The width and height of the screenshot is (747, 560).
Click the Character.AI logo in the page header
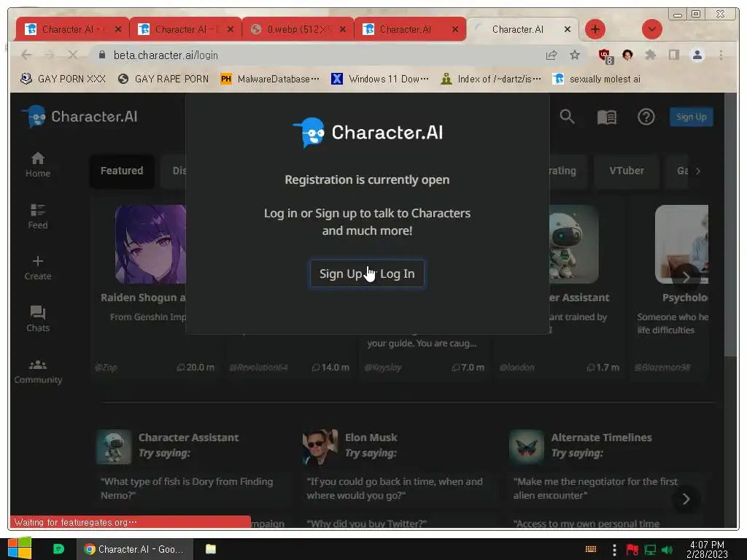click(80, 117)
